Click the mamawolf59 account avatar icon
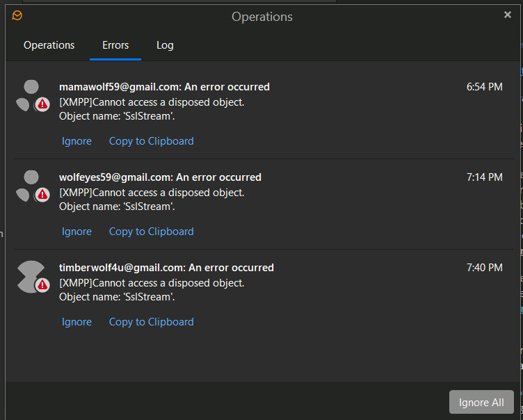Viewport: 523px width, 420px height. click(x=30, y=95)
